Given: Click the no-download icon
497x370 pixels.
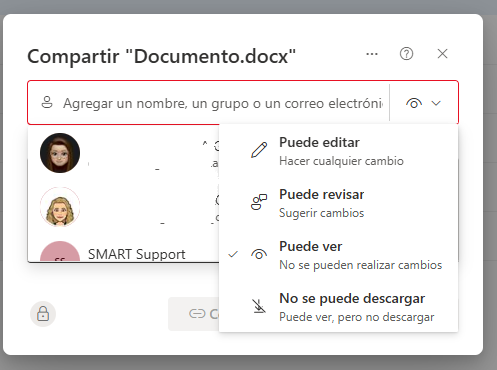Looking at the screenshot, I should [x=259, y=306].
